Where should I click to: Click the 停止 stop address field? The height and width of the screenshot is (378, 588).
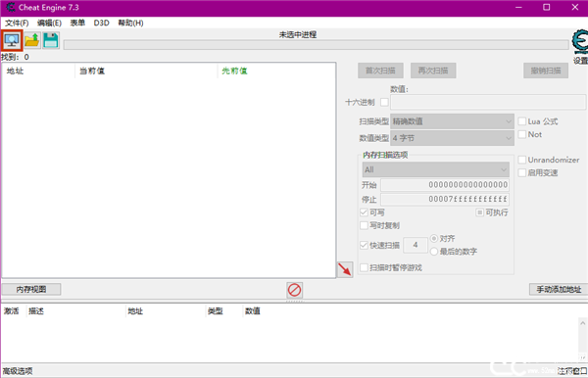coord(445,199)
